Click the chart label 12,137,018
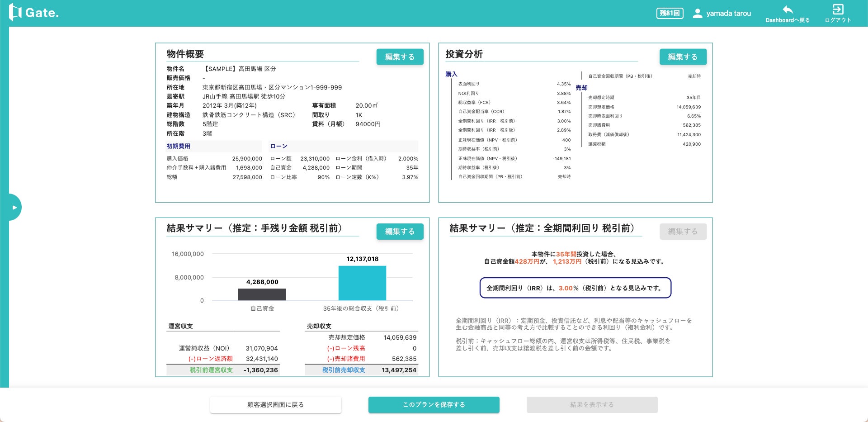 pos(363,259)
